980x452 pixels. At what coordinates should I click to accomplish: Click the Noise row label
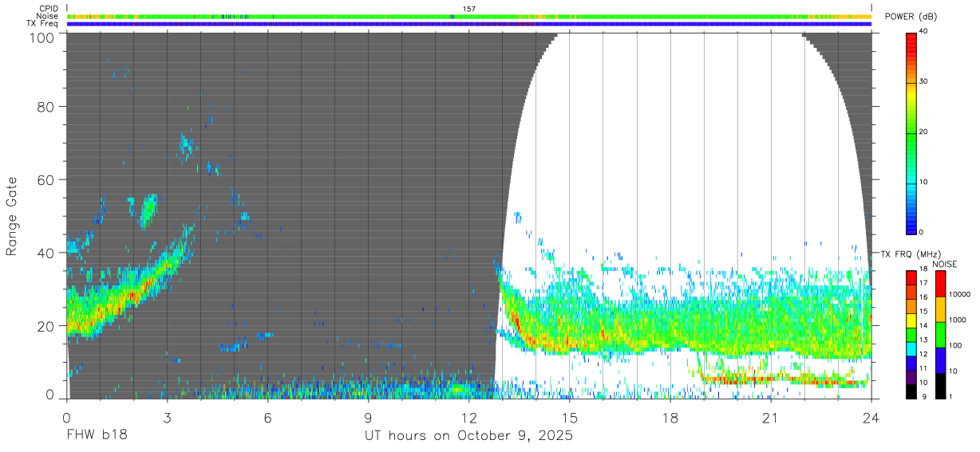pos(48,16)
